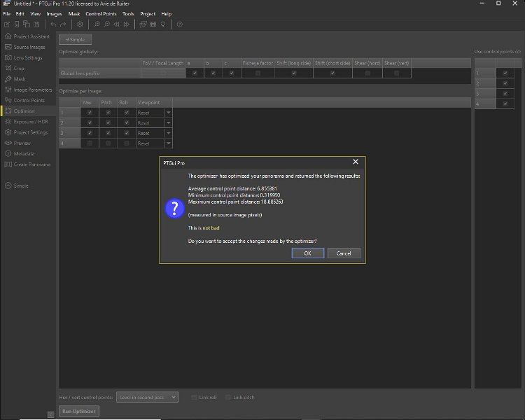Open the Mask menu
The image size is (525, 420).
[x=73, y=13]
